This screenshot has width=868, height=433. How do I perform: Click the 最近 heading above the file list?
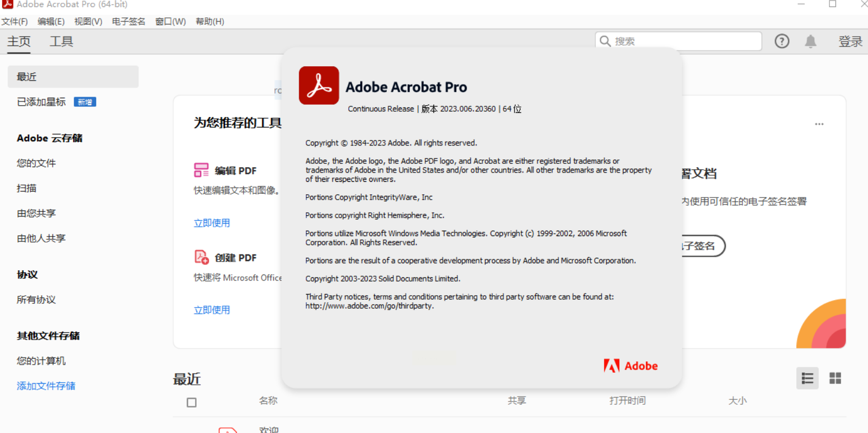pos(187,379)
